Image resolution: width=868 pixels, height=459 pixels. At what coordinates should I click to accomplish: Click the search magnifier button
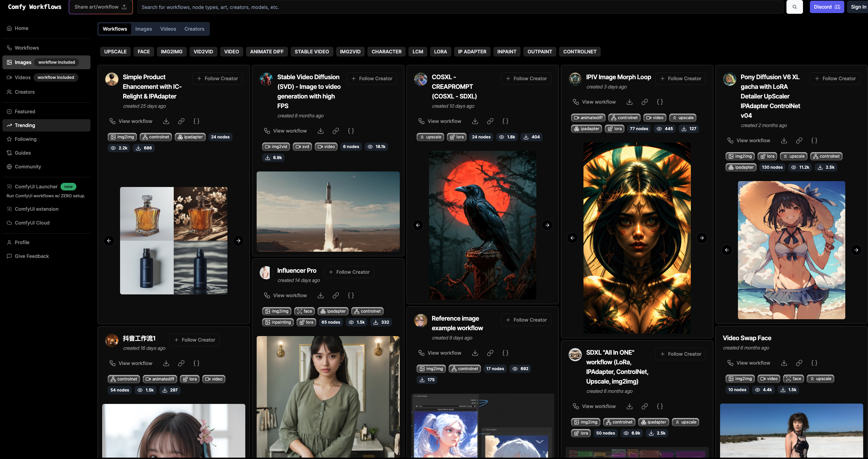tap(794, 7)
